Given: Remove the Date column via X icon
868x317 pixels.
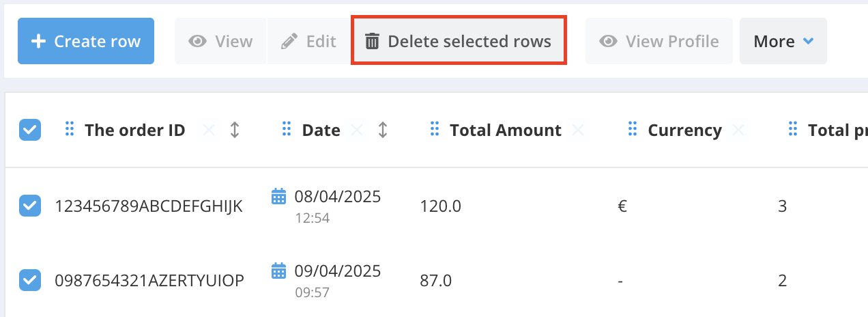Looking at the screenshot, I should click(356, 130).
